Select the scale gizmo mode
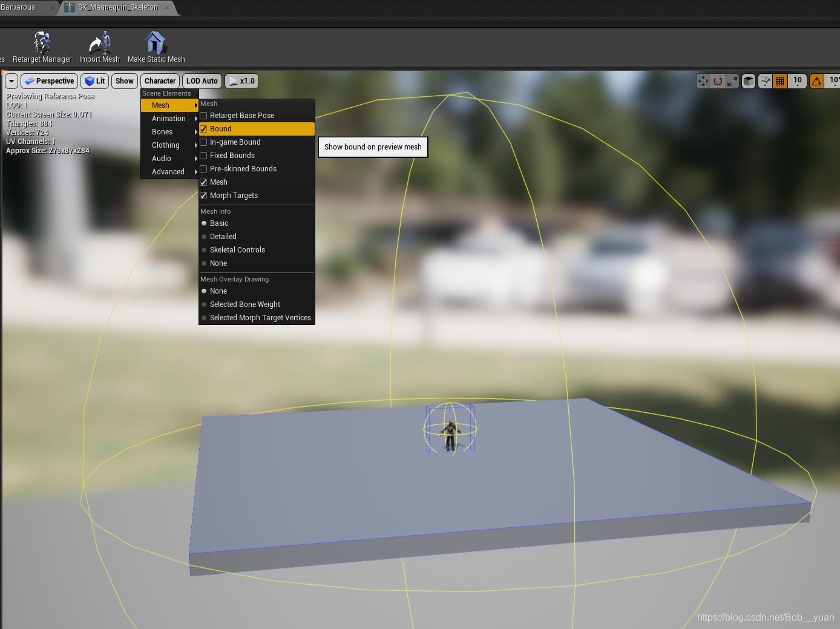Viewport: 840px width, 629px height. click(x=732, y=81)
